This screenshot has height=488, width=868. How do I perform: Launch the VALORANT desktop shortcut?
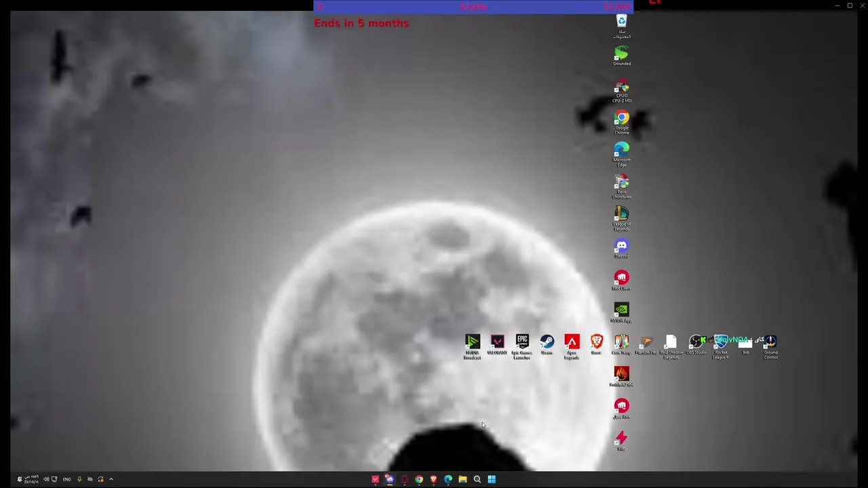[497, 344]
